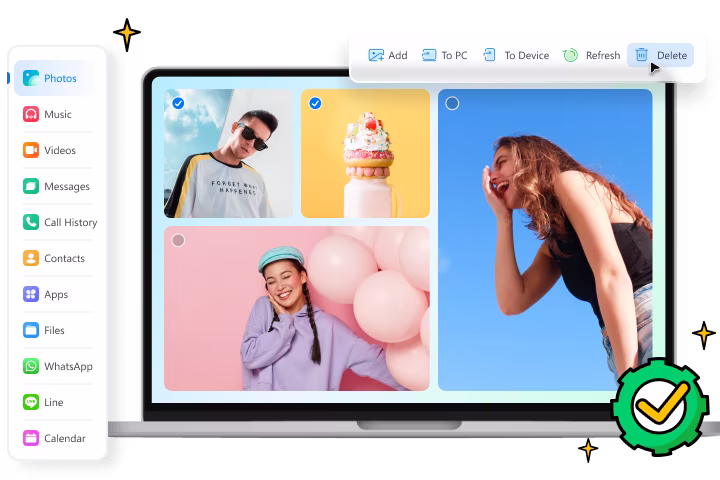
Task: Switch to the Videos label
Action: coord(60,150)
